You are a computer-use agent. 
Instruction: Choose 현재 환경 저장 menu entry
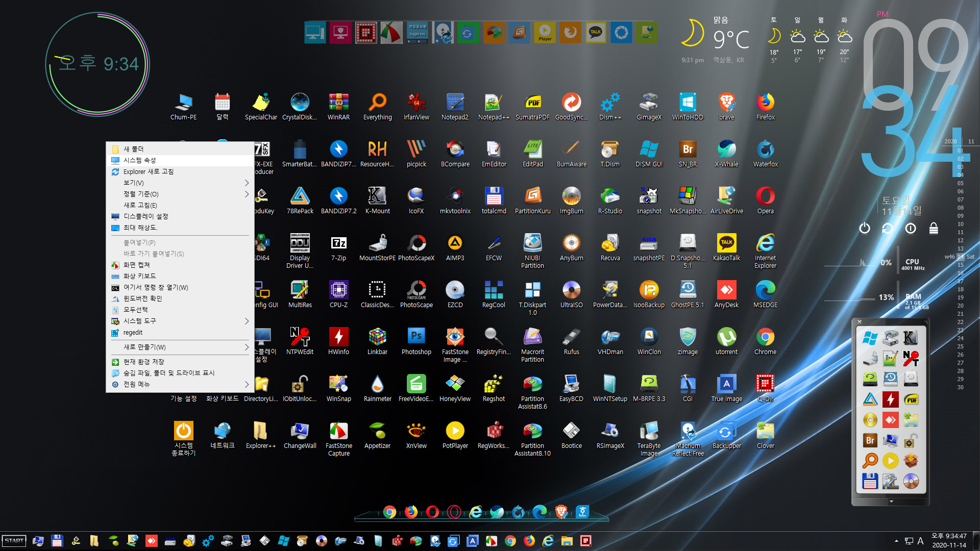tap(180, 362)
